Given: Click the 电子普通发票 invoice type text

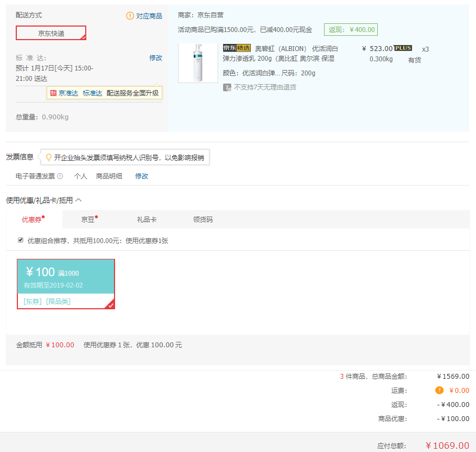Looking at the screenshot, I should 35,176.
